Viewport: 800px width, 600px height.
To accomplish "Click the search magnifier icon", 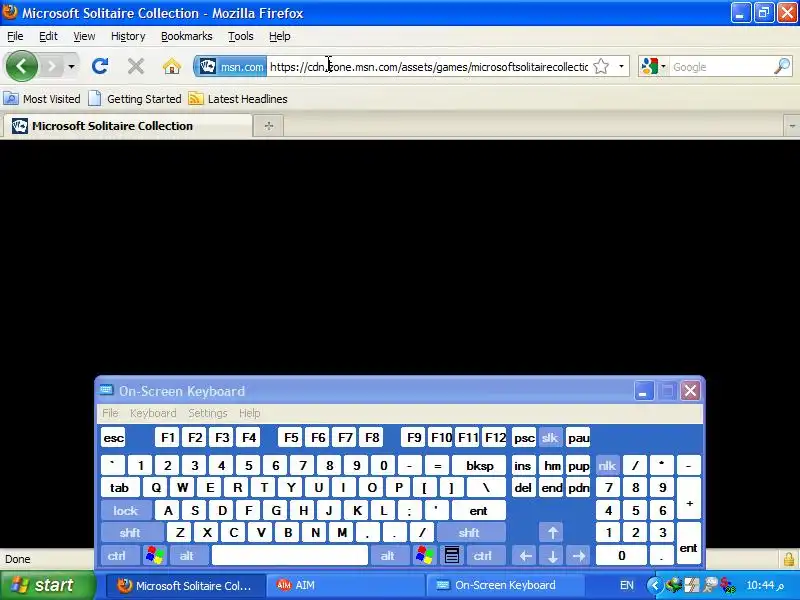I will [781, 66].
